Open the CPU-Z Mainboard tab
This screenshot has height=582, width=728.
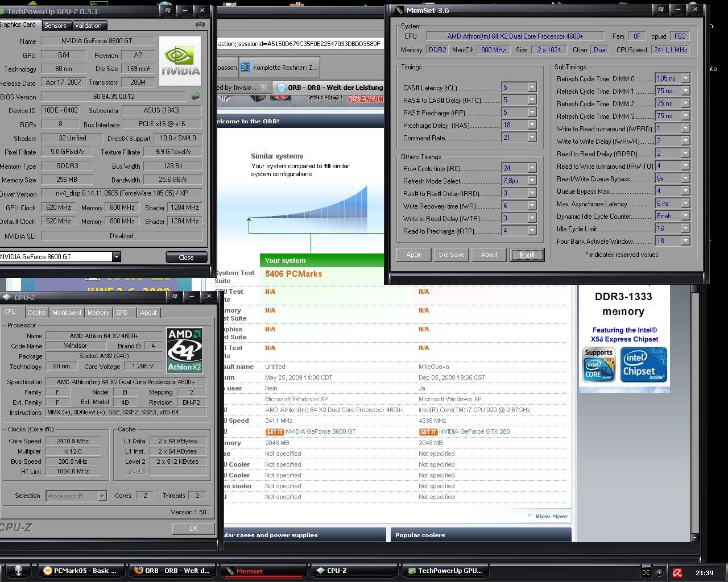67,313
